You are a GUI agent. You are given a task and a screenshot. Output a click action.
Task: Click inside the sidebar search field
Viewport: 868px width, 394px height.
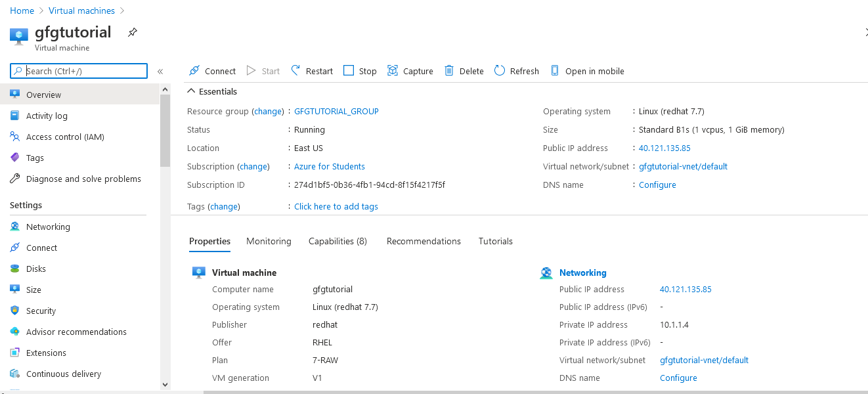coord(78,70)
